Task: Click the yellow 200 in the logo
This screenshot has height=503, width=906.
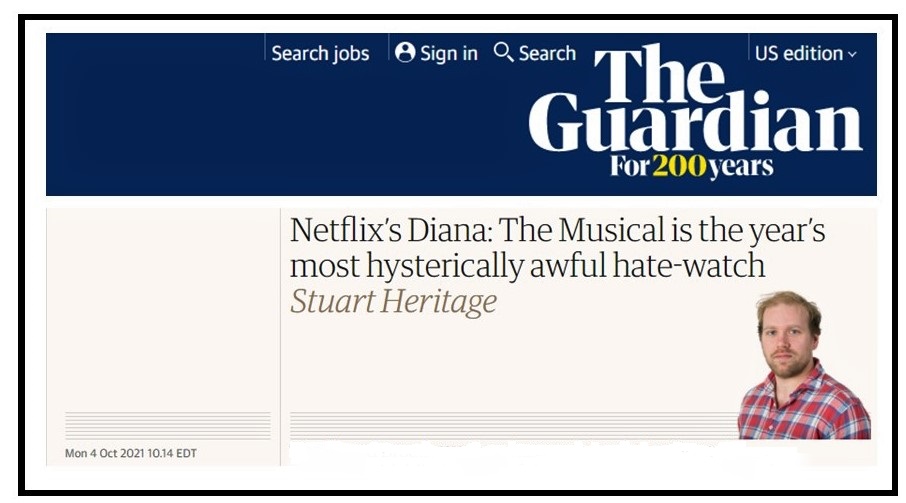Action: pyautogui.click(x=679, y=166)
